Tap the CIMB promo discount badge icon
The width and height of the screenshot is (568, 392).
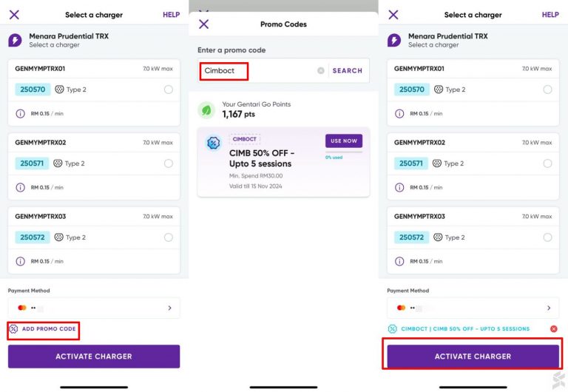[213, 143]
